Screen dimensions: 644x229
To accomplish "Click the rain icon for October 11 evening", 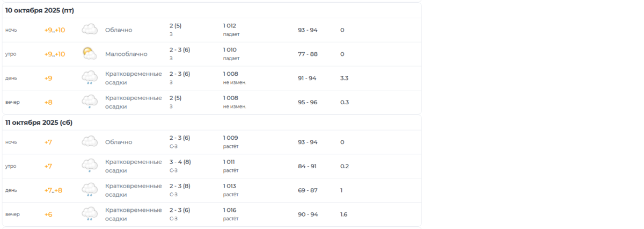I will click(89, 214).
